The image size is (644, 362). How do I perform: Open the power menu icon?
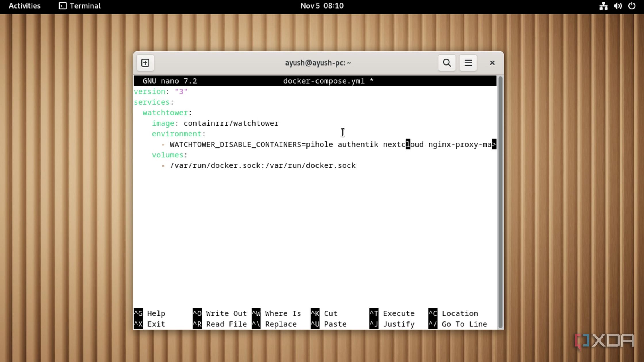pyautogui.click(x=632, y=6)
